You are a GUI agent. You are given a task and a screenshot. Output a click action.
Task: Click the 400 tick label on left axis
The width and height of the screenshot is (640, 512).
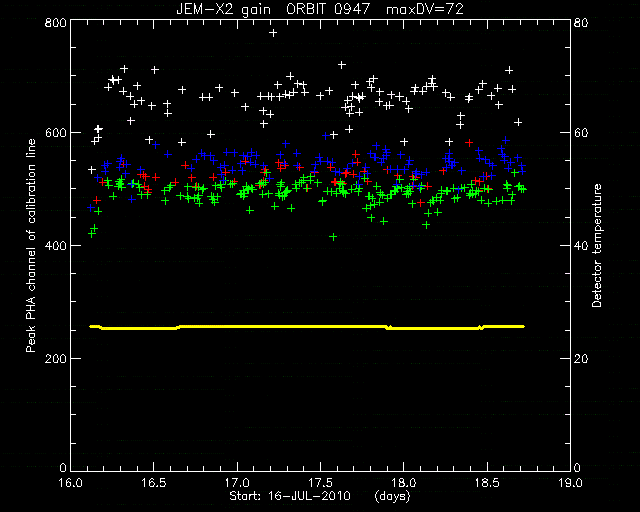pos(55,246)
